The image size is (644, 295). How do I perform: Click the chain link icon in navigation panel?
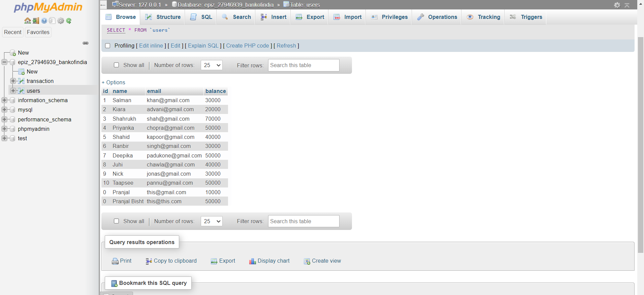(x=86, y=43)
